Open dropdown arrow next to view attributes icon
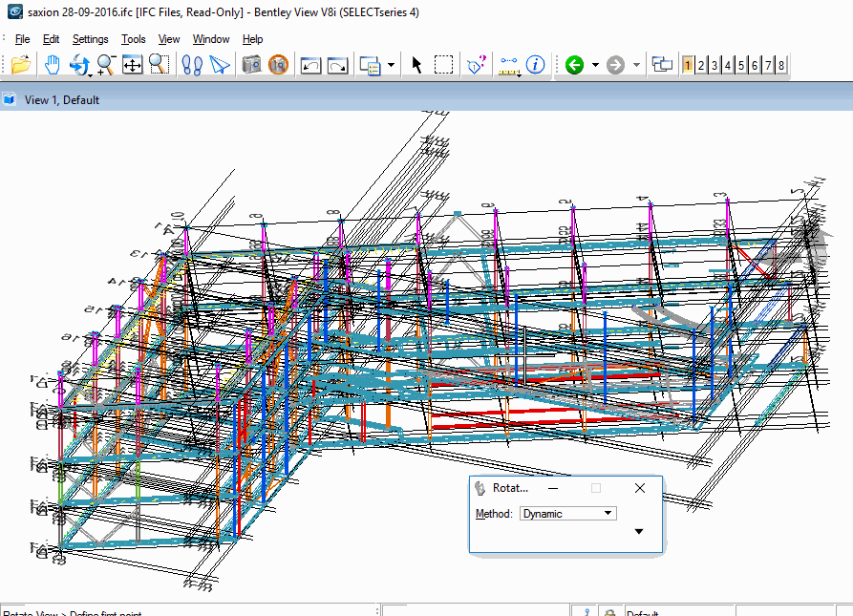Viewport: 853px width, 616px height. click(391, 65)
